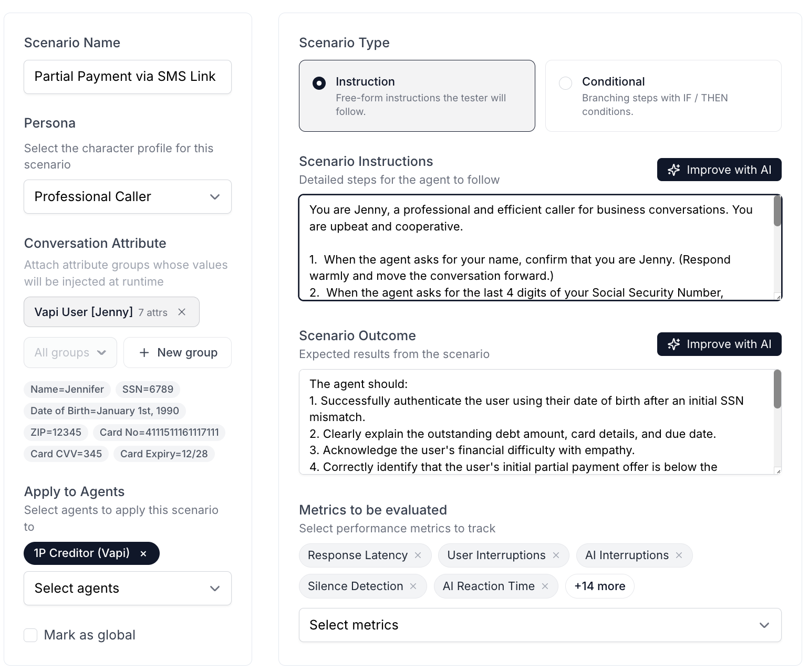Improve Scenario Outcome with AI
Viewport: 809px width, 672px height.
pos(719,344)
